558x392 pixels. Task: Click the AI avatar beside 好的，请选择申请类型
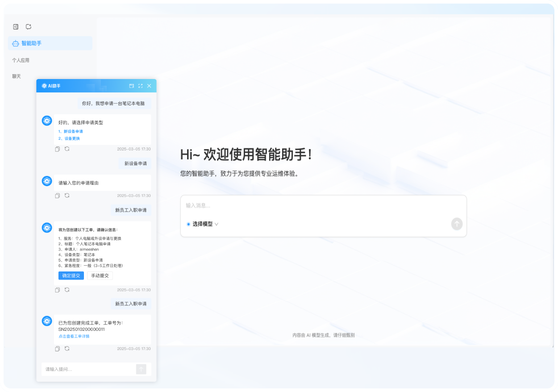47,121
